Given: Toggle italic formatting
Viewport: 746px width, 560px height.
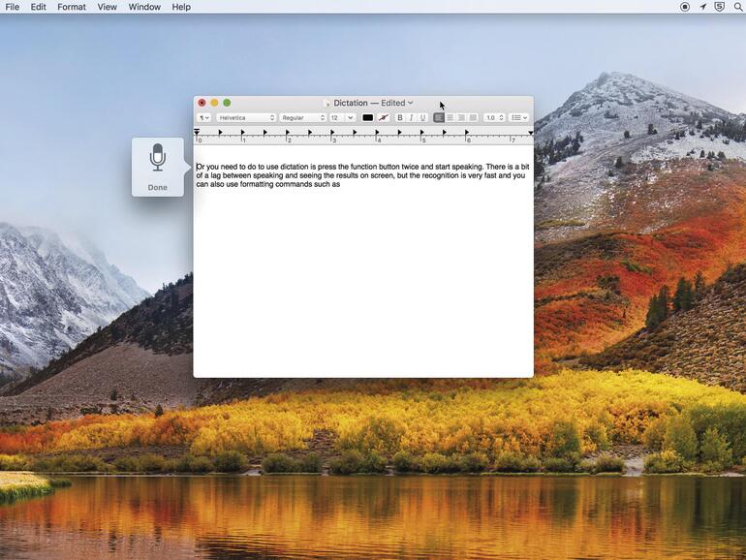Looking at the screenshot, I should [411, 117].
